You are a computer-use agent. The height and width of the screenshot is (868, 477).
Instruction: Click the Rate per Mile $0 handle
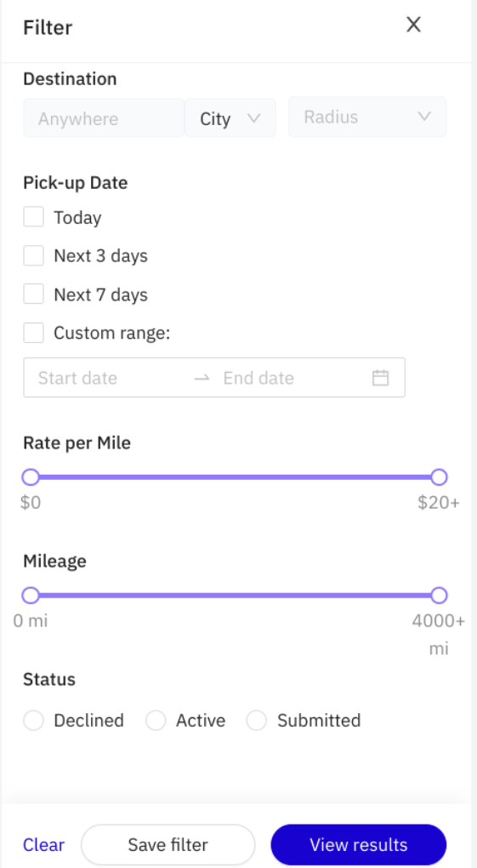tap(31, 477)
